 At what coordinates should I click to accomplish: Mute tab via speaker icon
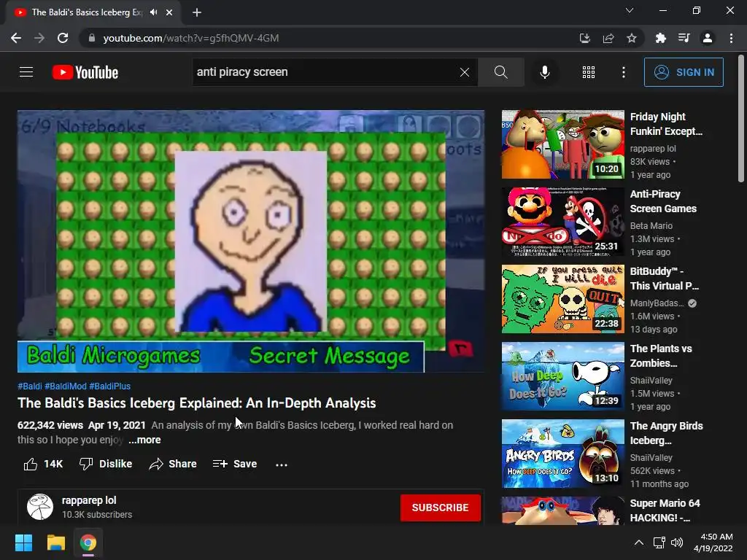pyautogui.click(x=153, y=12)
